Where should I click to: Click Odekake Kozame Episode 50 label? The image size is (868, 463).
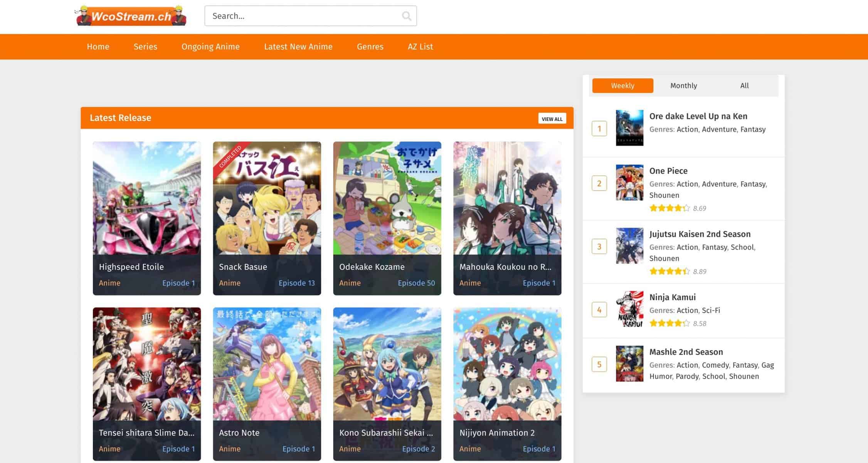416,283
